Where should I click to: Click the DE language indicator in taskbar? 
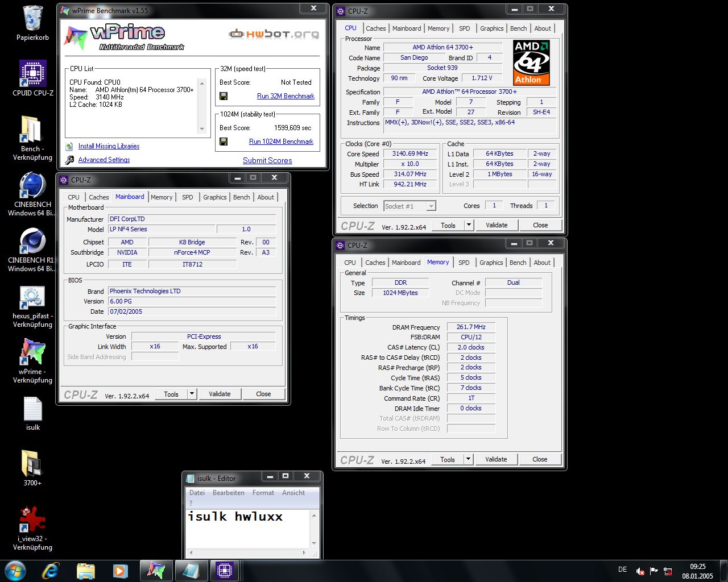(x=622, y=569)
